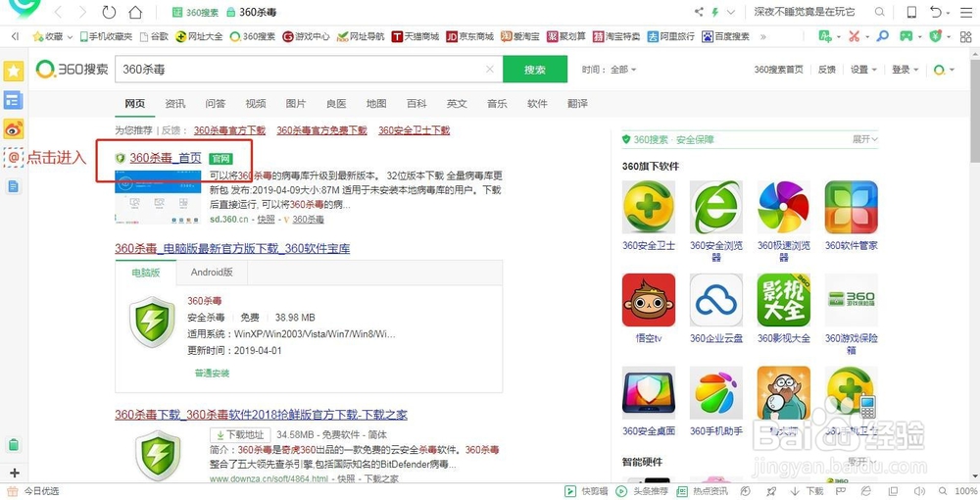Click the address bar search magnifier icon

879,12
